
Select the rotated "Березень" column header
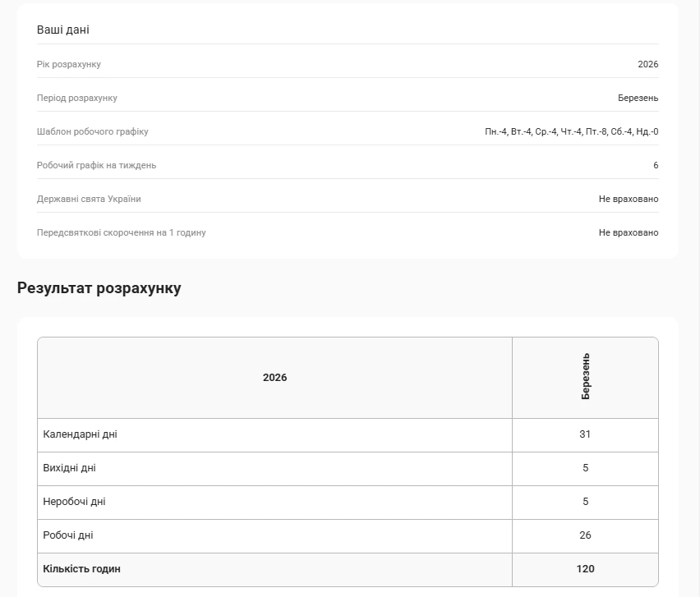[x=585, y=376]
